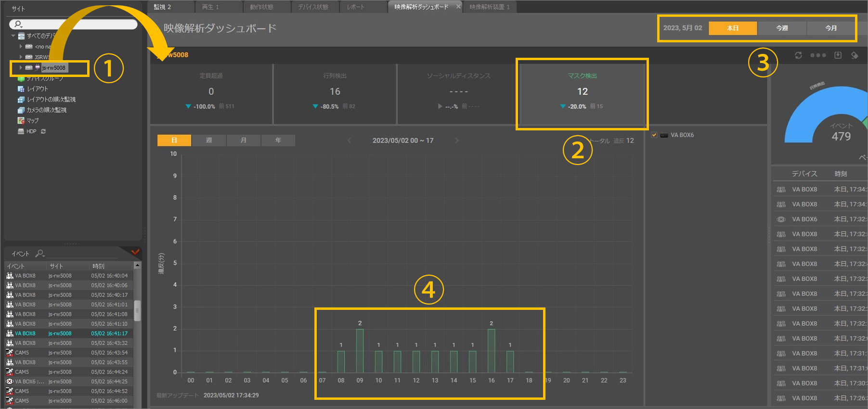Image resolution: width=868 pixels, height=409 pixels.
Task: Click the site search magnifier icon
Action: [x=18, y=24]
